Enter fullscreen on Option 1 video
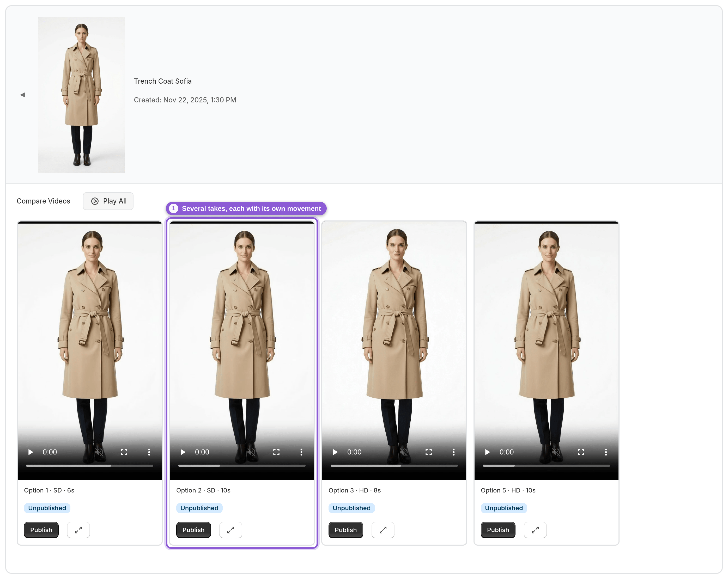 coord(124,452)
